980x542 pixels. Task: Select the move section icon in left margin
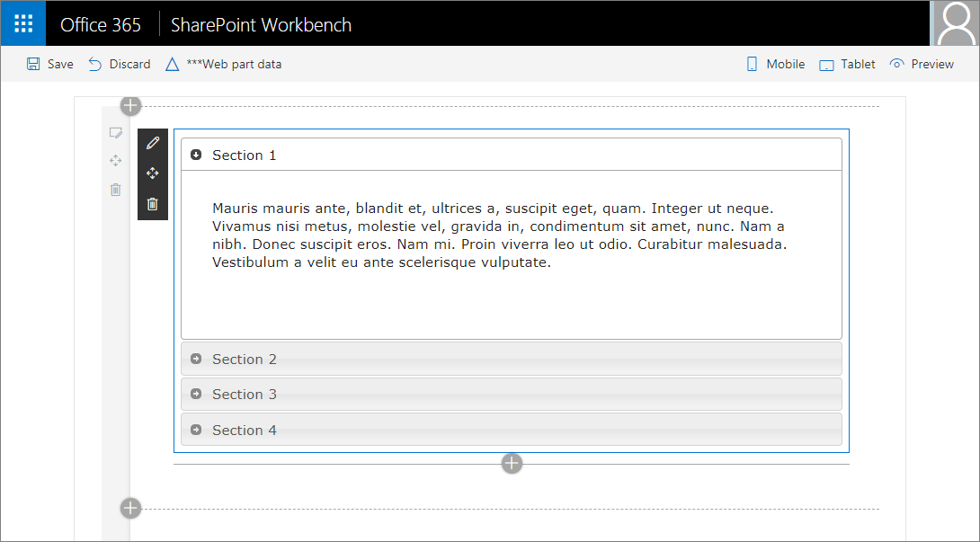click(x=115, y=160)
